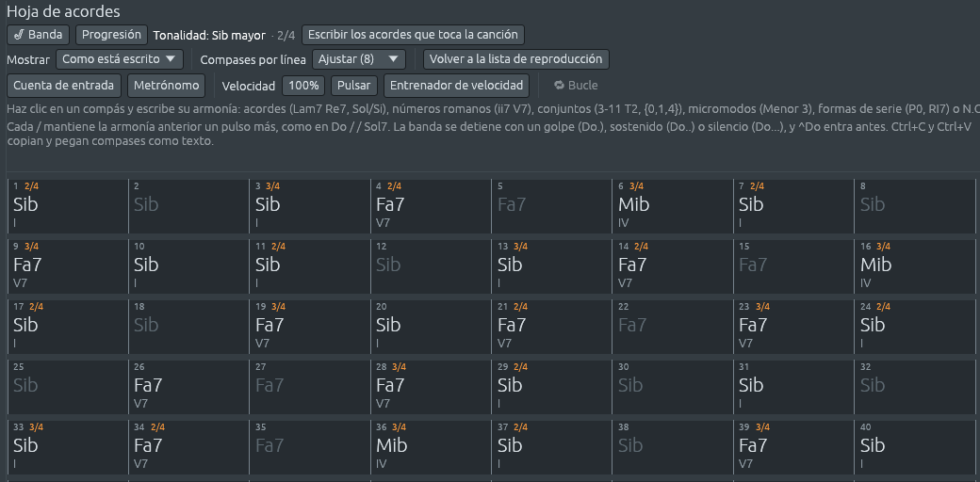Toggle the Cuenta de entrada button
The width and height of the screenshot is (980, 482).
(x=64, y=86)
